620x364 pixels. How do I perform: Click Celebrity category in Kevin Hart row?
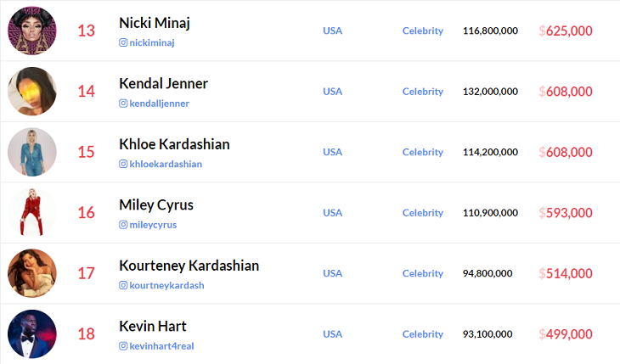pos(423,334)
